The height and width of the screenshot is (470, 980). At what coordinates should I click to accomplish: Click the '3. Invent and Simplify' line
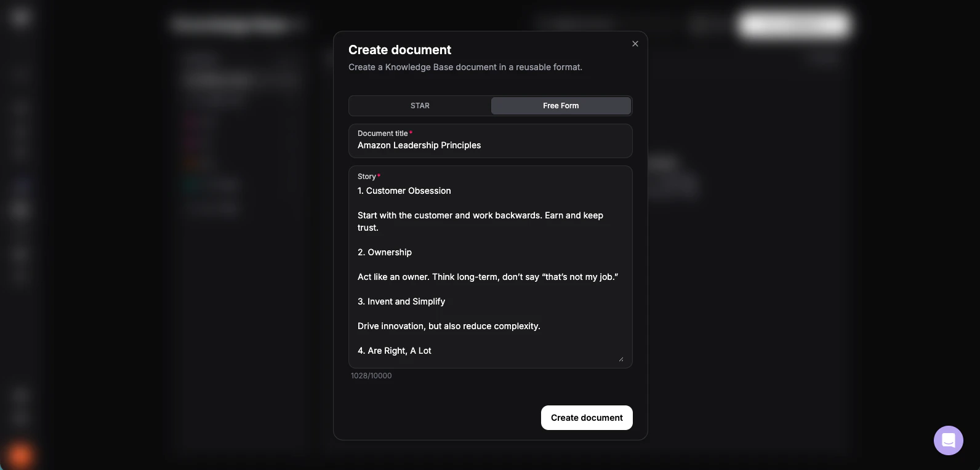pyautogui.click(x=401, y=301)
